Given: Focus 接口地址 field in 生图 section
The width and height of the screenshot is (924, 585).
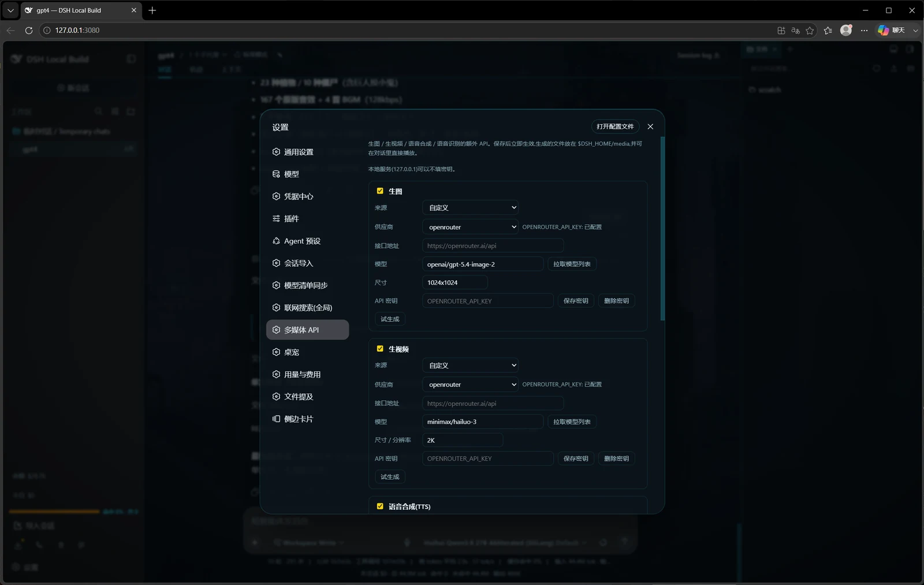Looking at the screenshot, I should coord(493,245).
